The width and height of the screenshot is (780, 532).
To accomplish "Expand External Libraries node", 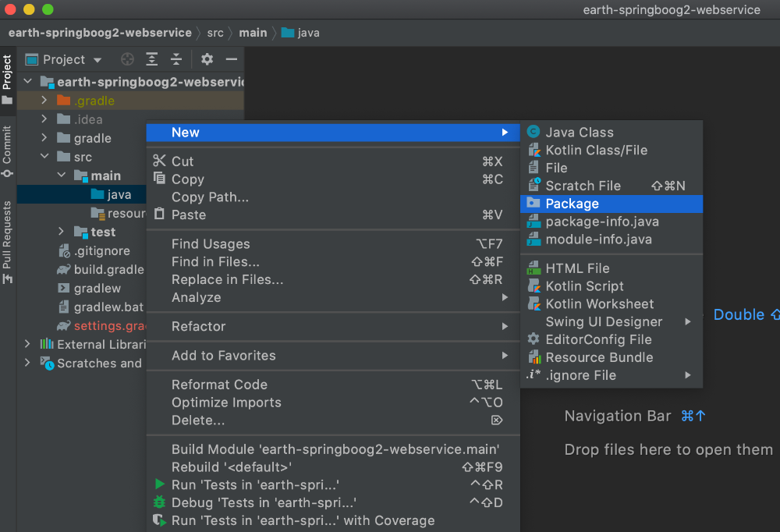I will click(x=27, y=344).
